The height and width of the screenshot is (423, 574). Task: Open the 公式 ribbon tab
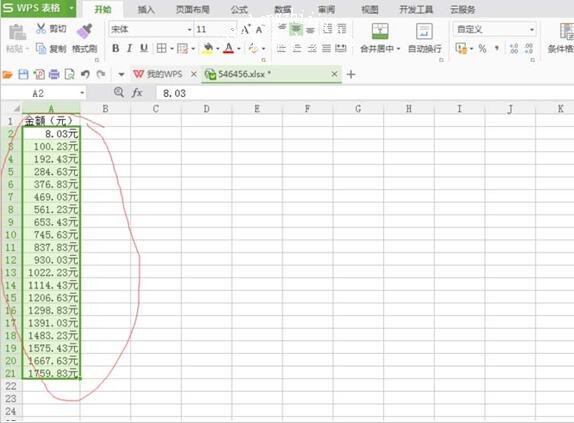coord(239,10)
